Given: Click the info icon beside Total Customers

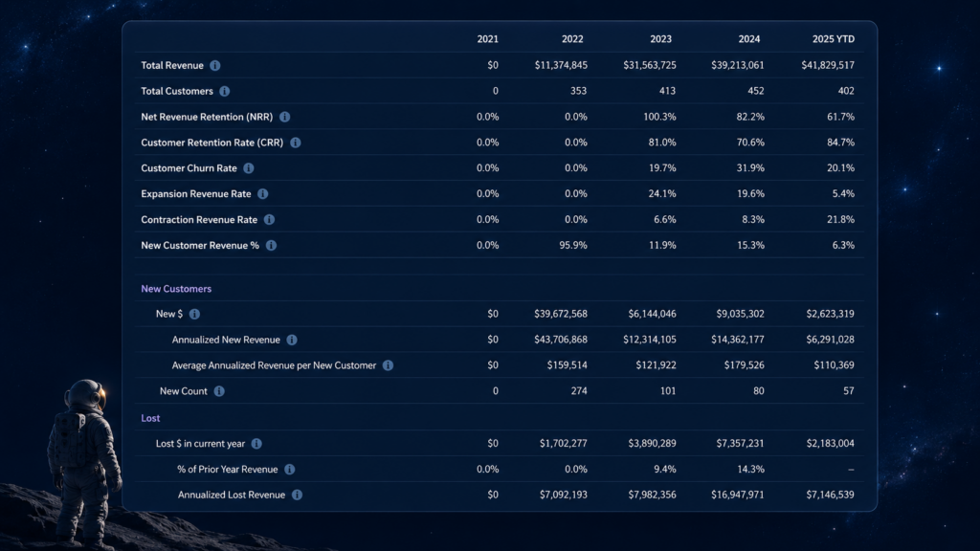Looking at the screenshot, I should (224, 91).
